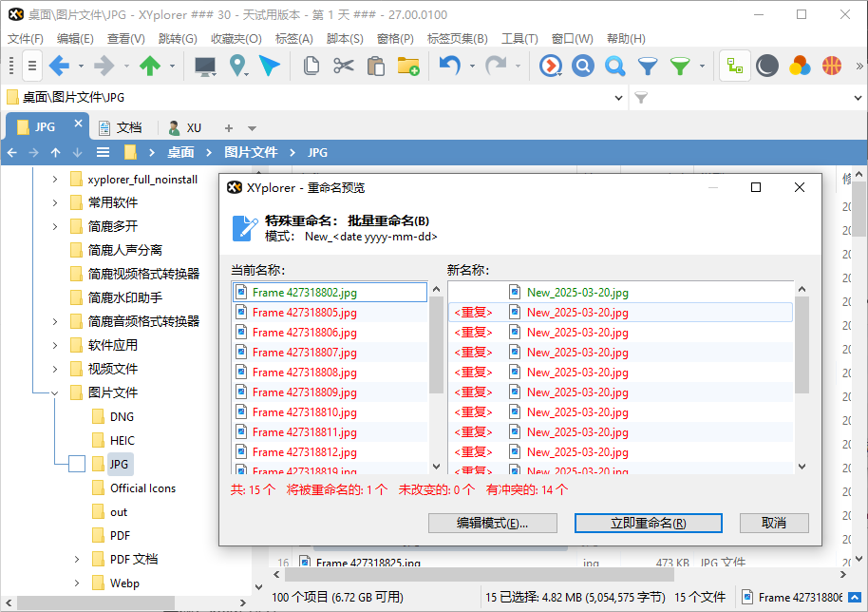Click the colored-spheres icon near toolbar end
This screenshot has width=868, height=612.
[800, 65]
